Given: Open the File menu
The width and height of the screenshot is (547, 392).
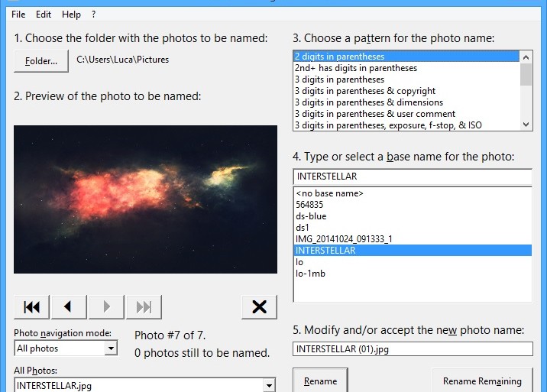Looking at the screenshot, I should click(18, 15).
